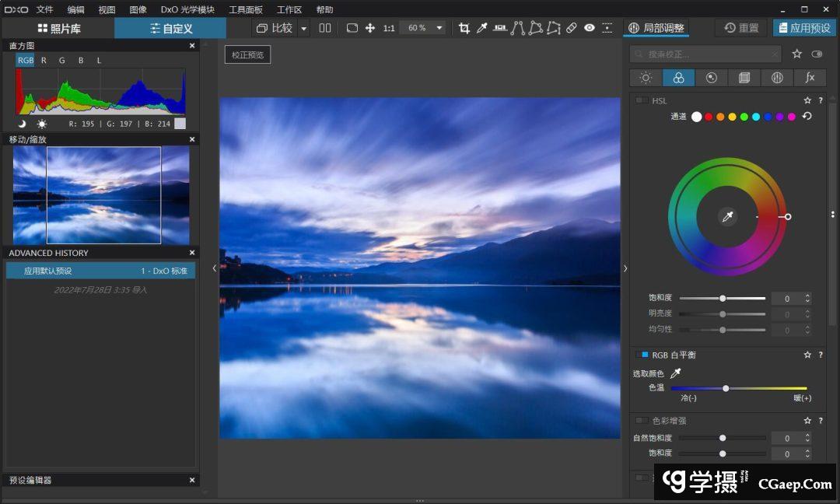
Task: Click the 应用预设 button
Action: (x=803, y=28)
